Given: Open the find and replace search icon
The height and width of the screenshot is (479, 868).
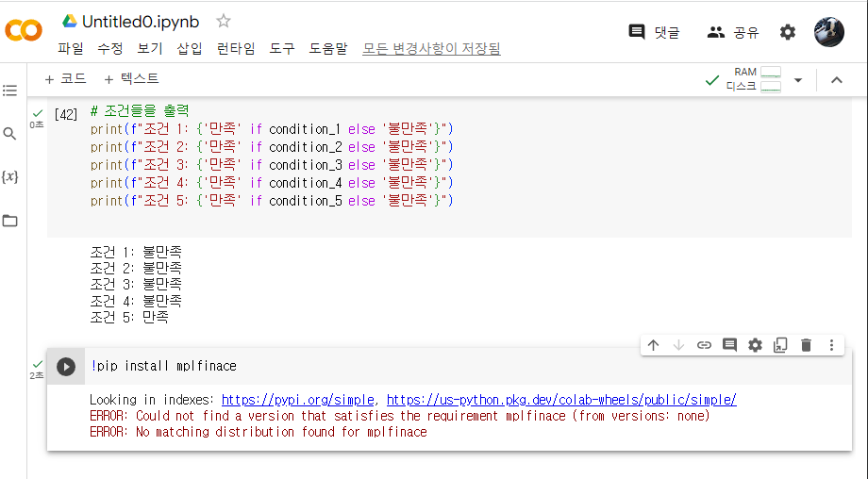Looking at the screenshot, I should (10, 133).
